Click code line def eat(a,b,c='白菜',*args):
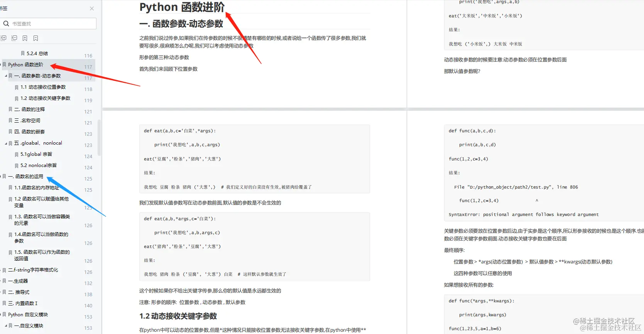 point(180,131)
